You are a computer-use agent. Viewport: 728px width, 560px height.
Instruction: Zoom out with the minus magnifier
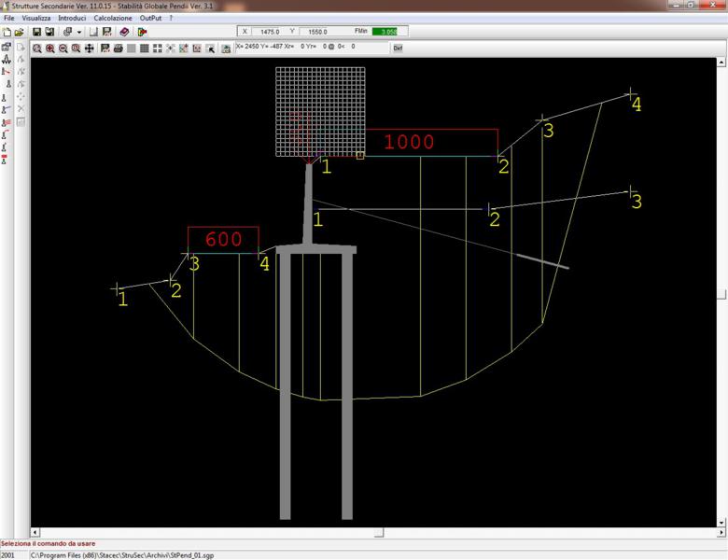[x=63, y=49]
